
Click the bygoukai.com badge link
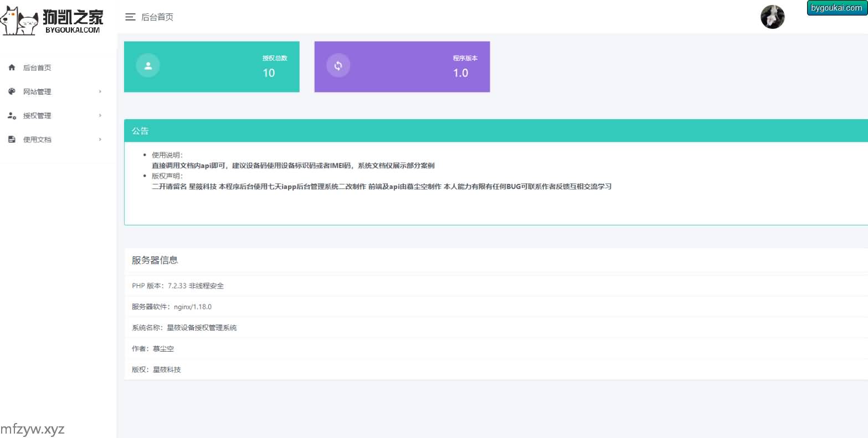(x=836, y=8)
